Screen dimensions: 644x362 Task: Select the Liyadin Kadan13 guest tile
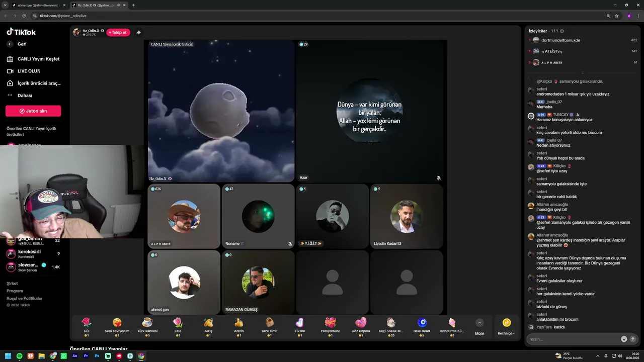tap(407, 216)
